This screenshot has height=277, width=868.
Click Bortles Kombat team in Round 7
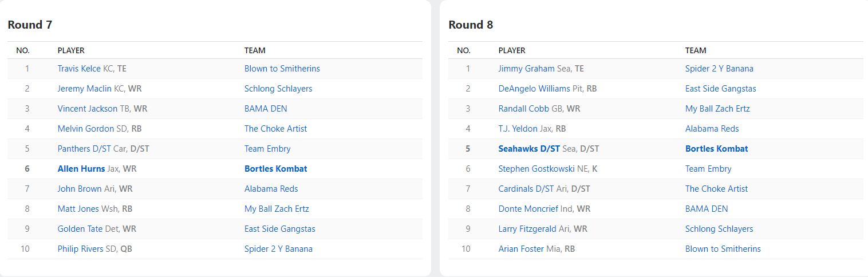(x=275, y=169)
